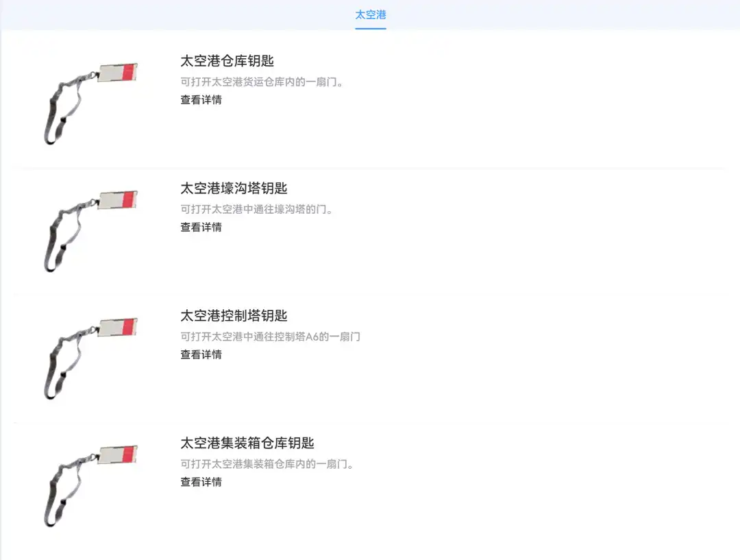Viewport: 740px width, 560px height.
Task: Open the last key entry in the list
Action: pyautogui.click(x=201, y=482)
